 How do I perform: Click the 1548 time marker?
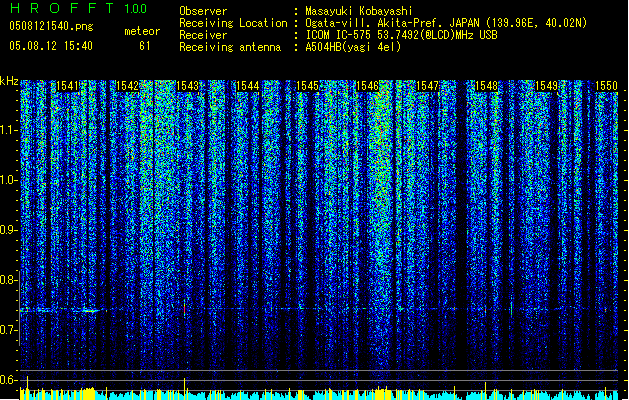tap(487, 86)
